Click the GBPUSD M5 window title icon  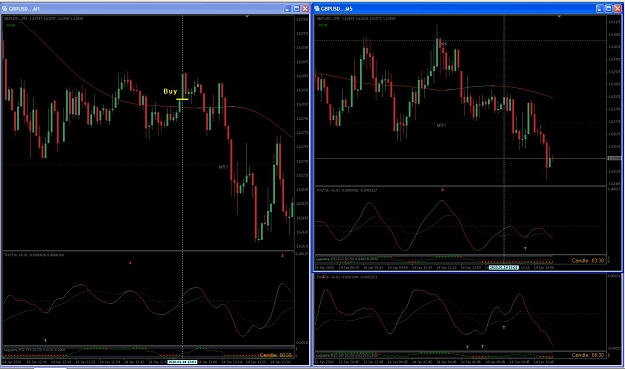pos(317,9)
